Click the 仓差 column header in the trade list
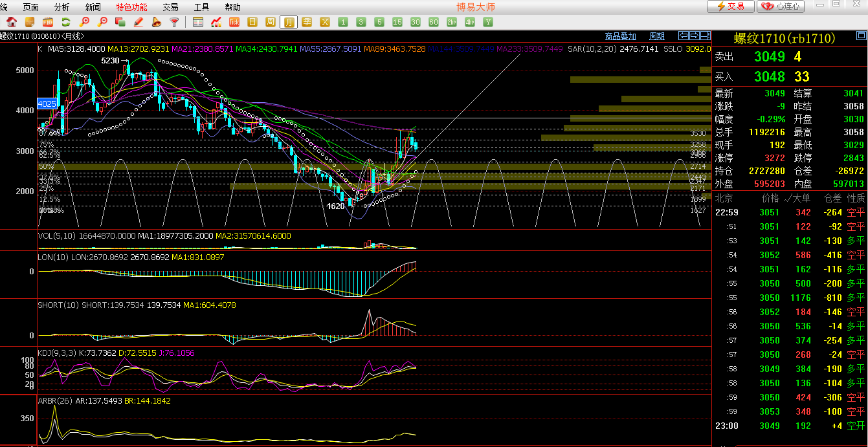868x447 pixels. click(x=832, y=198)
